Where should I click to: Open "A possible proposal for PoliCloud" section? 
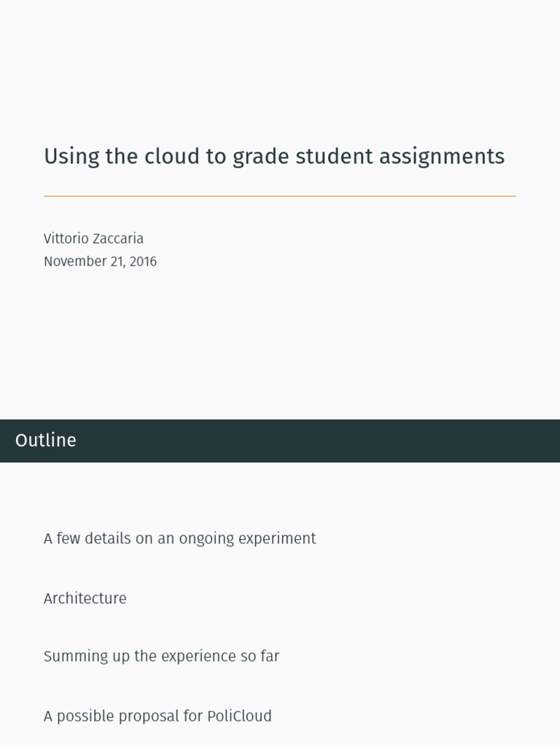[157, 716]
